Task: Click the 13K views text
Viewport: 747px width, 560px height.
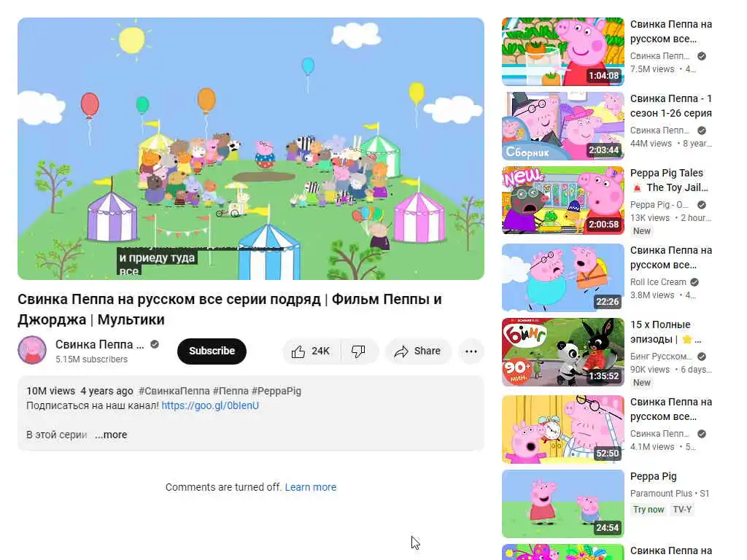Action: click(x=650, y=217)
